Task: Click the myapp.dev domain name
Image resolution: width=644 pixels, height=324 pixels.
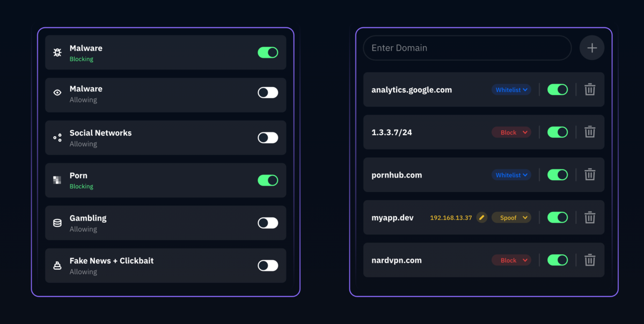Action: pyautogui.click(x=392, y=218)
